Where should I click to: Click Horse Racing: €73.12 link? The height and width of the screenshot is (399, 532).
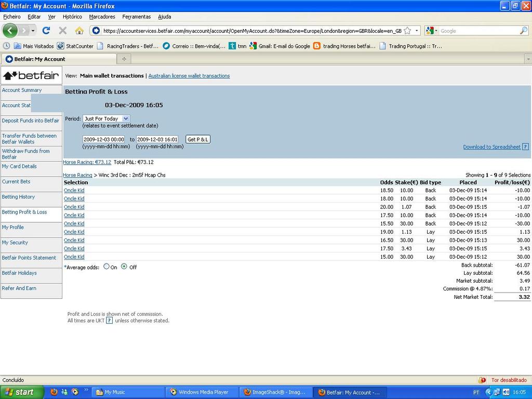pos(87,162)
